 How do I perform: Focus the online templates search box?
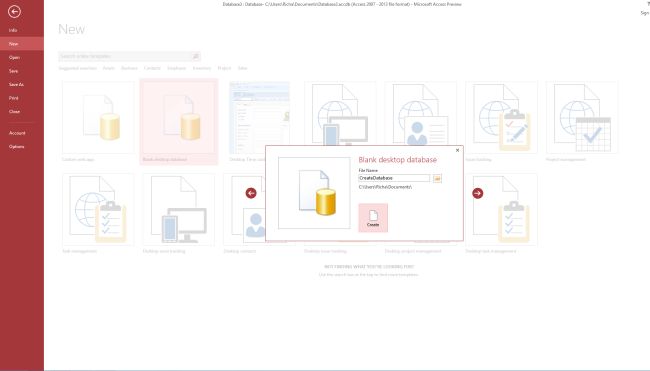click(125, 56)
